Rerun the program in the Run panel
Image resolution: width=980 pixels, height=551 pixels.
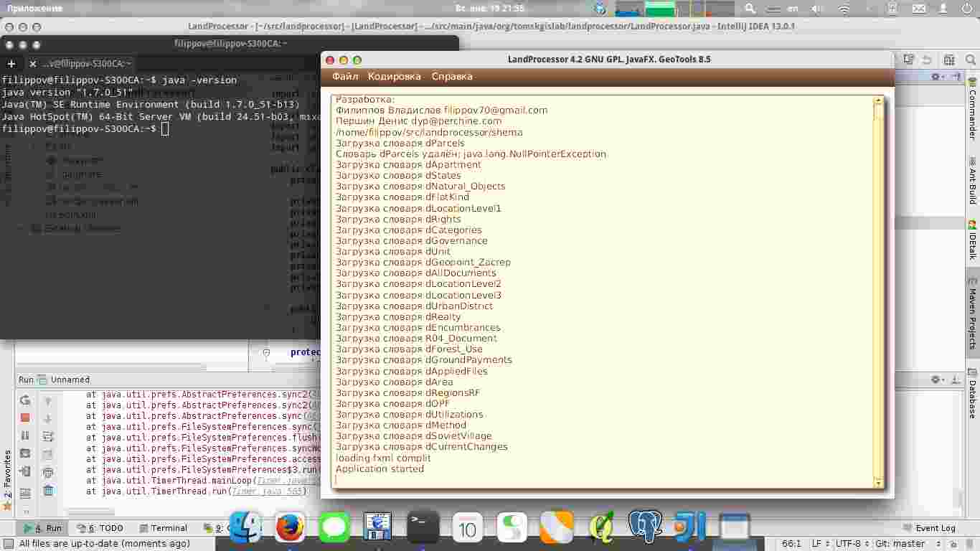[x=25, y=400]
